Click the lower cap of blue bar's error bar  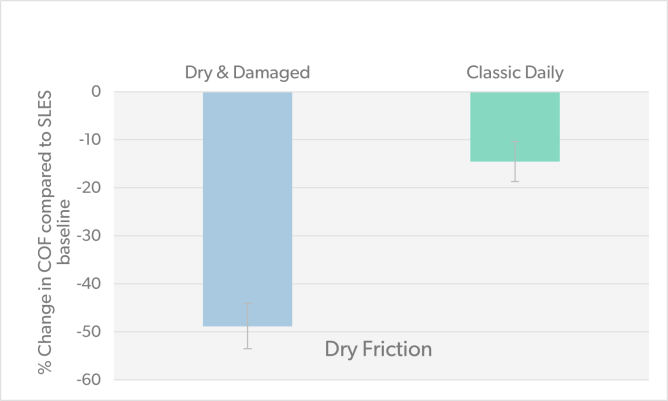click(x=248, y=349)
